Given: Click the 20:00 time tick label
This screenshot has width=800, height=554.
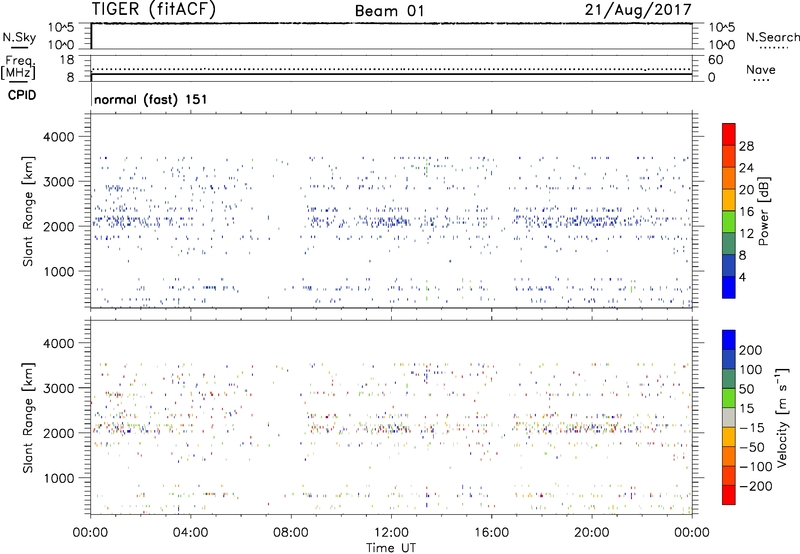Looking at the screenshot, I should tap(592, 533).
